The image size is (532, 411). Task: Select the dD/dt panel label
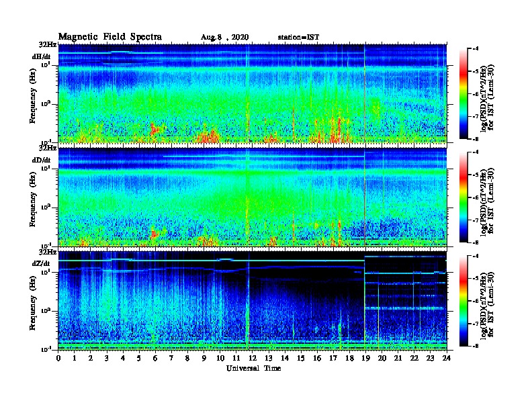pyautogui.click(x=42, y=160)
